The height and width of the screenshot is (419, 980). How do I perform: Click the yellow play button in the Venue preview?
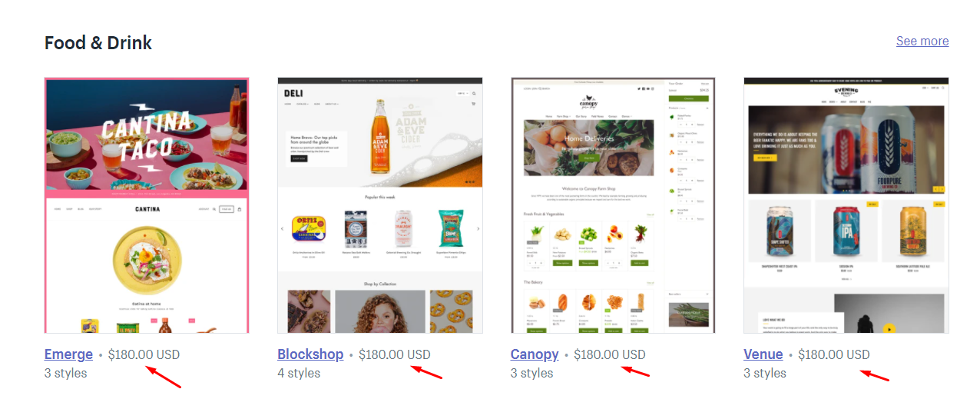pos(889,329)
